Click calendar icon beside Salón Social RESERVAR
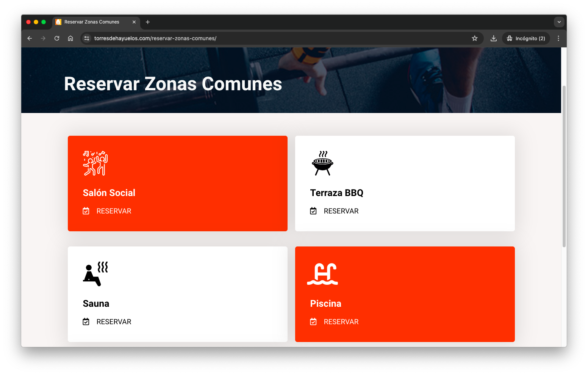Viewport: 588px width, 375px height. point(86,211)
